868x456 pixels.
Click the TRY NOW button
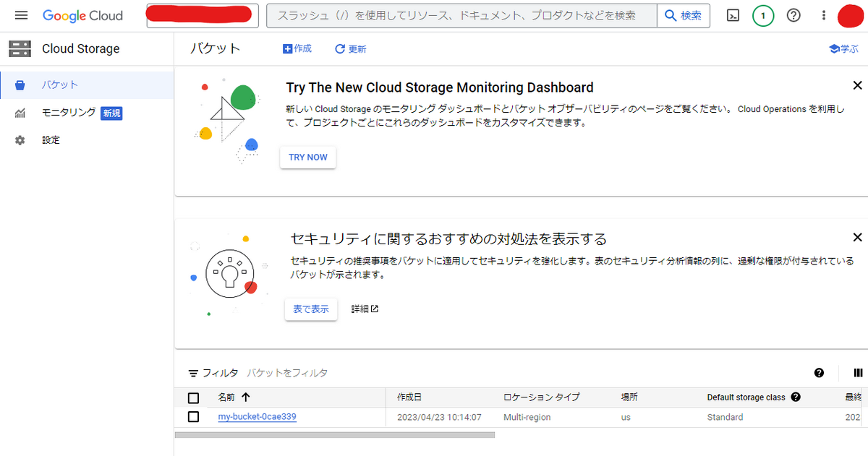(308, 158)
